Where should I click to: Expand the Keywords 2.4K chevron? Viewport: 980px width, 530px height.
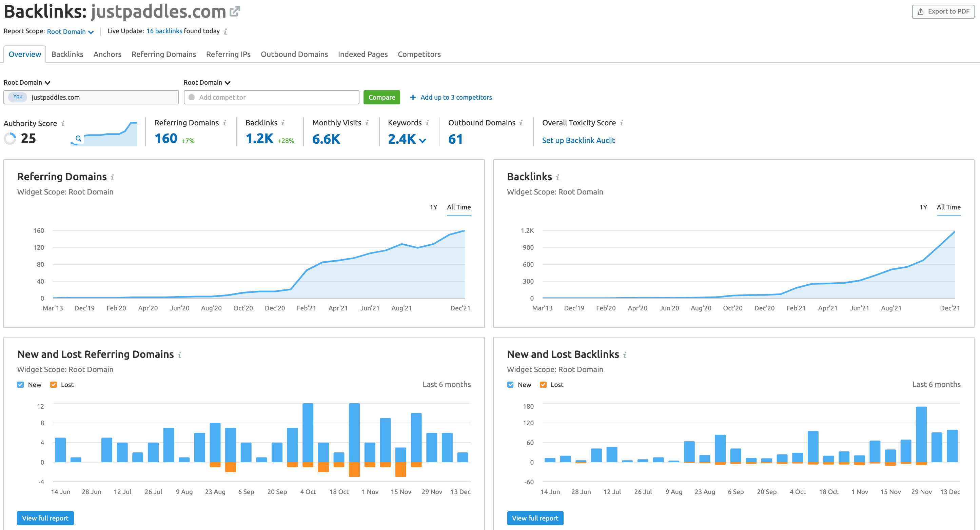point(422,140)
